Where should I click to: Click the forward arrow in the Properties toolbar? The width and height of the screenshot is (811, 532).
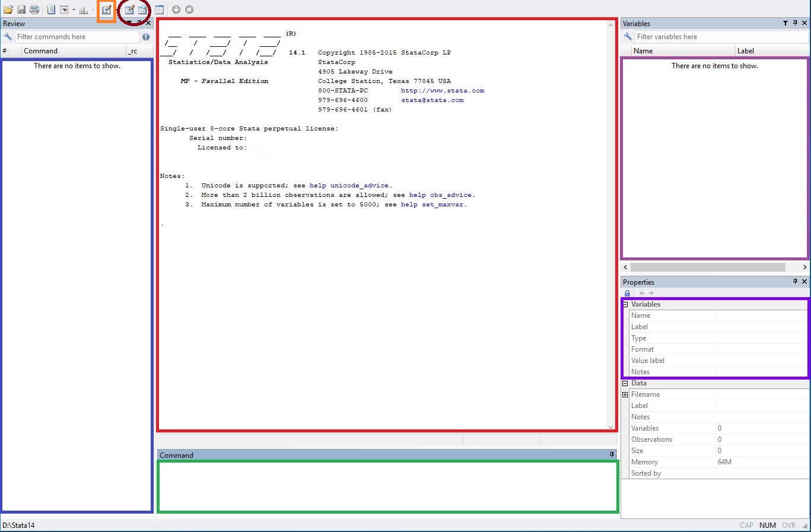pos(651,293)
